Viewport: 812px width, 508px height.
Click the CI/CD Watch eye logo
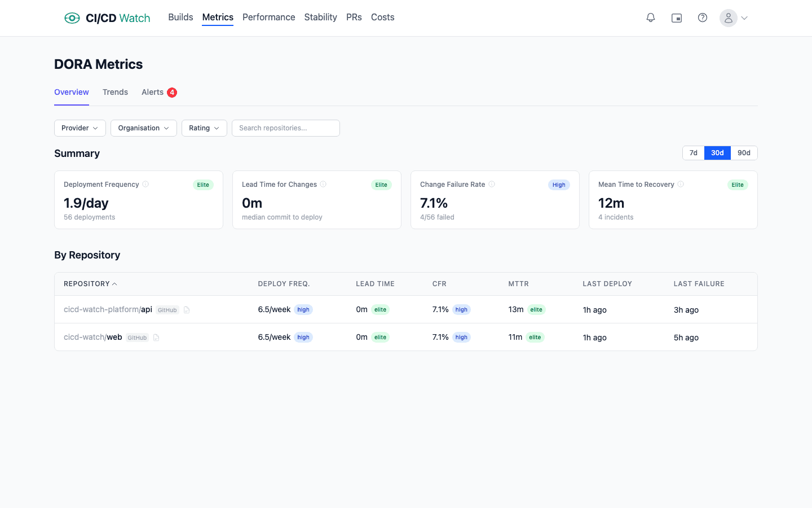(72, 17)
